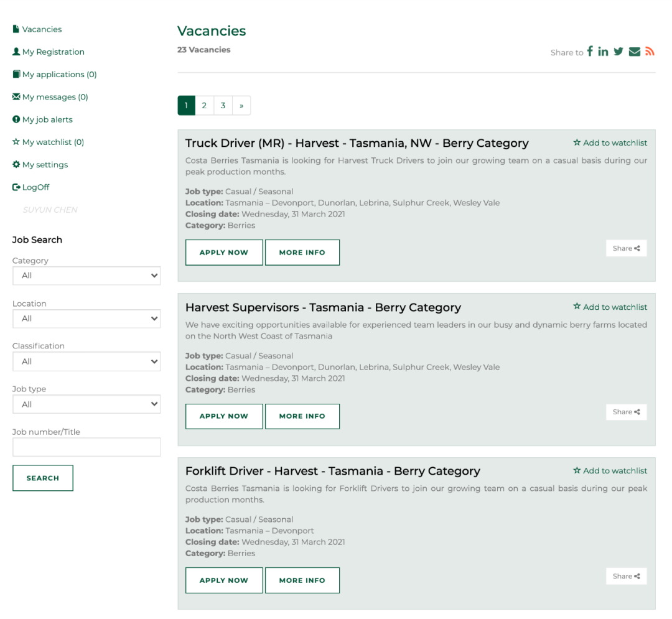
Task: Add Forklift Driver job to watchlist
Action: click(610, 471)
